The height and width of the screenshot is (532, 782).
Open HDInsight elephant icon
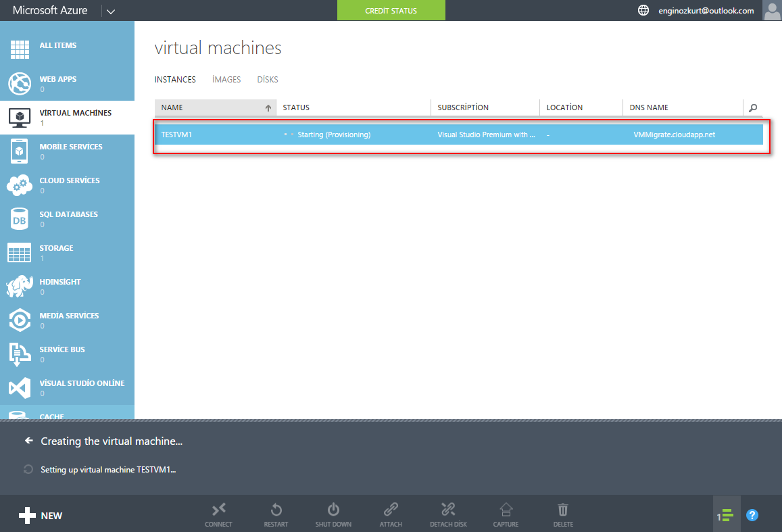[x=20, y=286]
